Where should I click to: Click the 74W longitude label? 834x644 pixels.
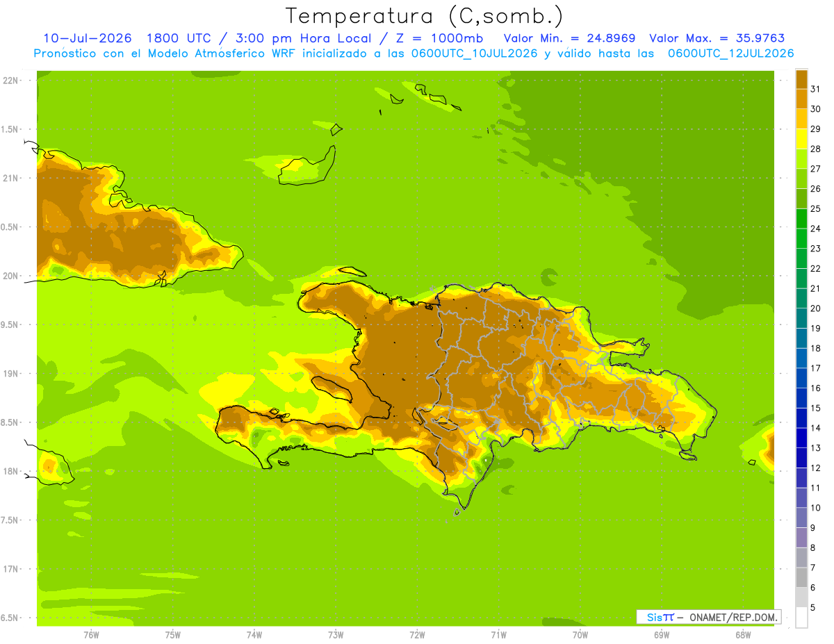254,634
